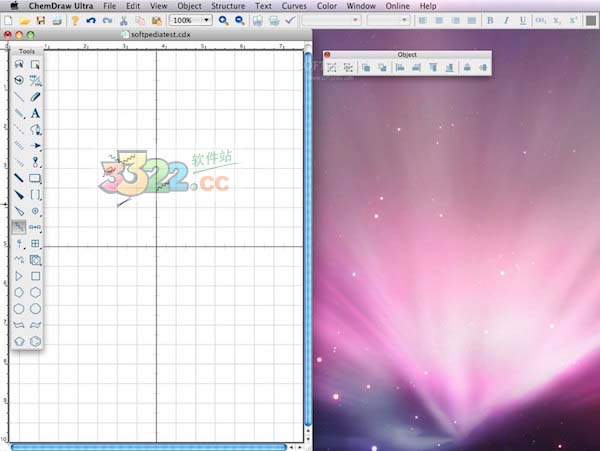600x451 pixels.
Task: Select the Reaction atom-atom map tool
Action: click(x=35, y=227)
